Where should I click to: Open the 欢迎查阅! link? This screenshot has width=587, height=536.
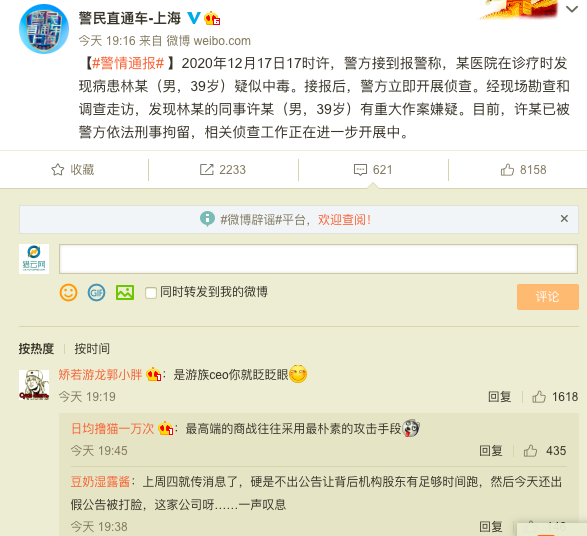coord(344,220)
